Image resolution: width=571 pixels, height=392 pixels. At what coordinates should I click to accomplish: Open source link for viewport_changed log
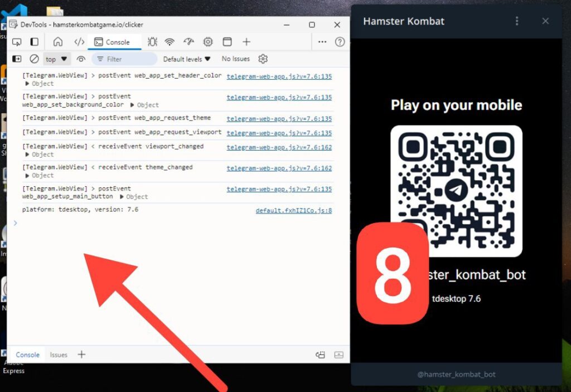(x=279, y=147)
